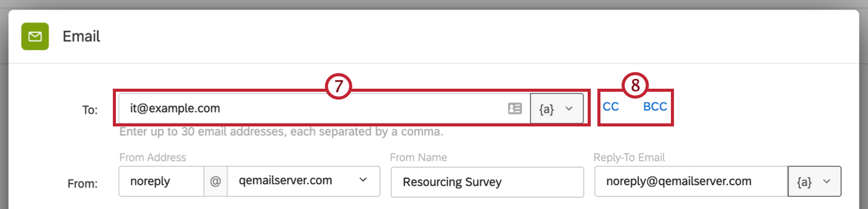Click the numbered annotation marker 7
The image size is (868, 209).
coord(339,86)
